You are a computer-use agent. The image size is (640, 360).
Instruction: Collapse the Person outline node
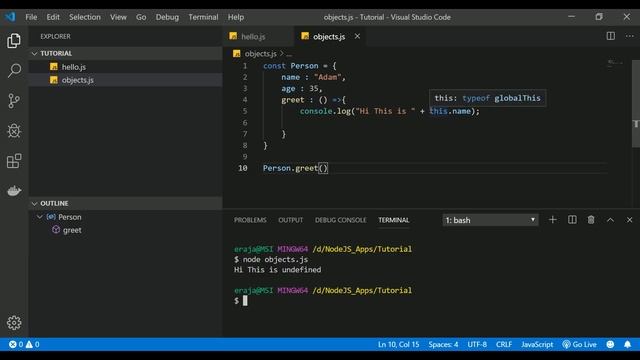point(40,217)
